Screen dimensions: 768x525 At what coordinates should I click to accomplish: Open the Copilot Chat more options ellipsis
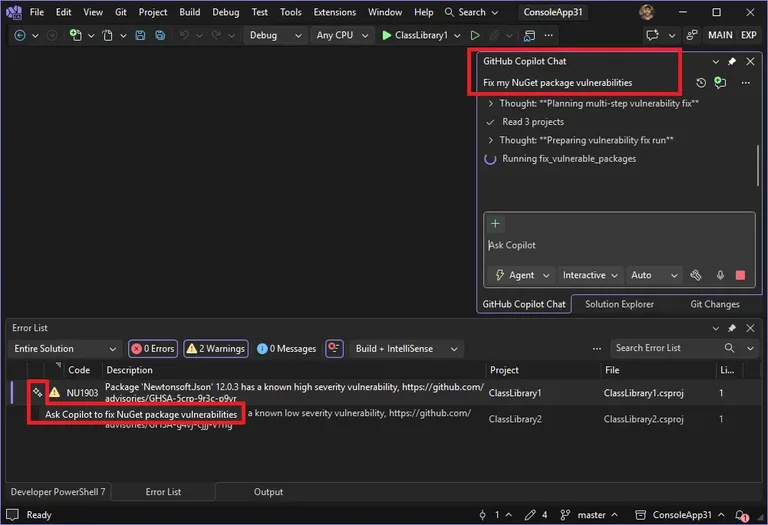(745, 83)
